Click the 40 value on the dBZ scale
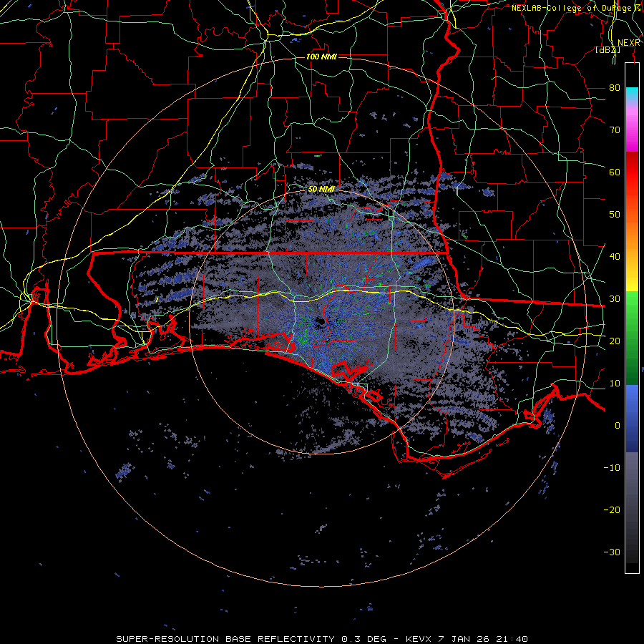This screenshot has width=644, height=644. (615, 257)
